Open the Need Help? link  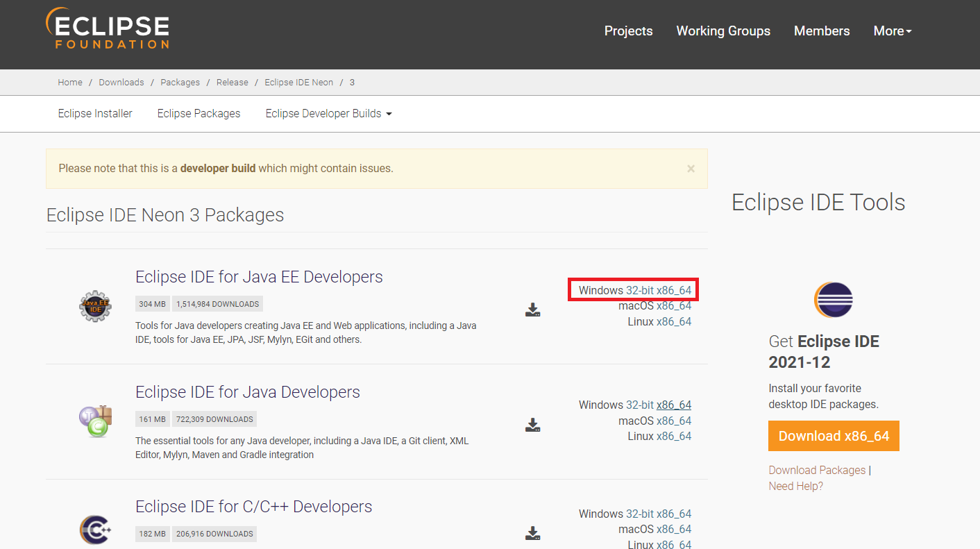tap(795, 486)
